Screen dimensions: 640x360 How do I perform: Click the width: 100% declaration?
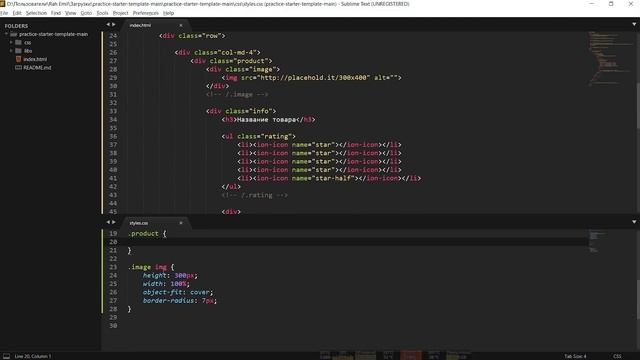coord(166,284)
